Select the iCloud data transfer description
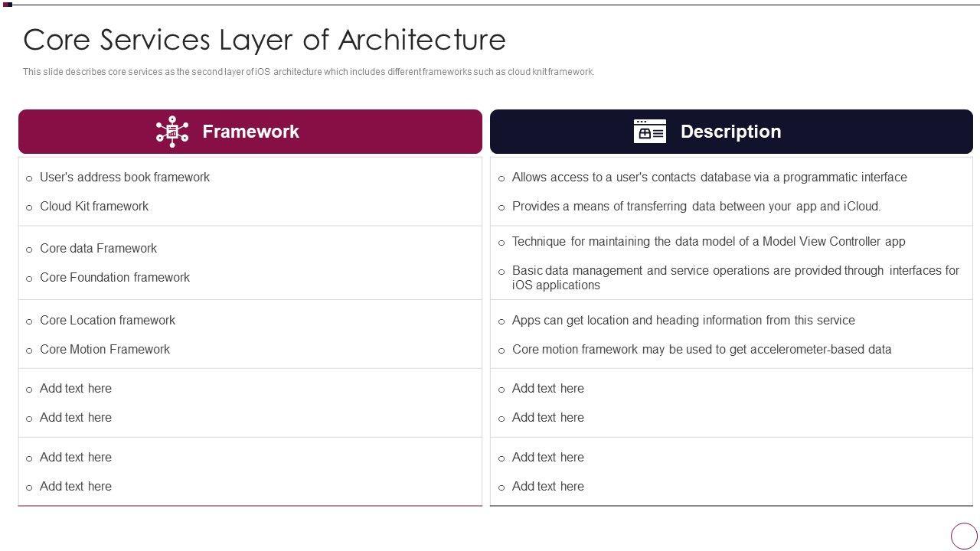Image resolution: width=980 pixels, height=551 pixels. tap(696, 207)
